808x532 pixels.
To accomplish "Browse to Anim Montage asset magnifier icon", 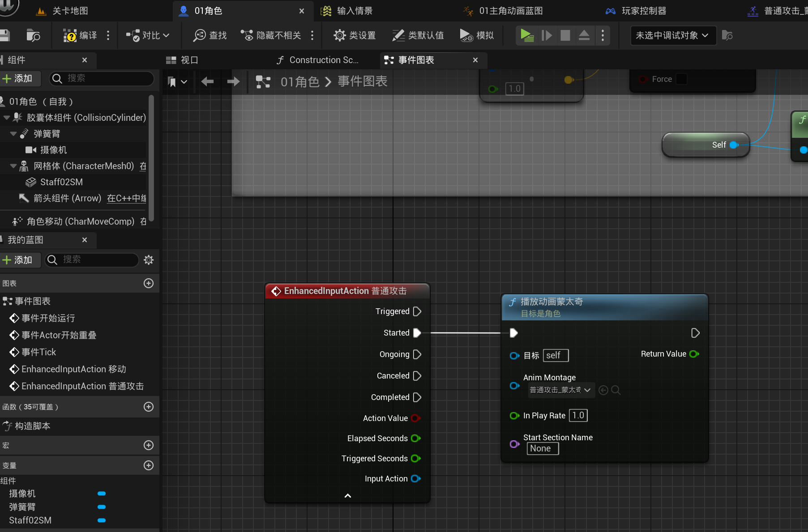I will coord(616,390).
